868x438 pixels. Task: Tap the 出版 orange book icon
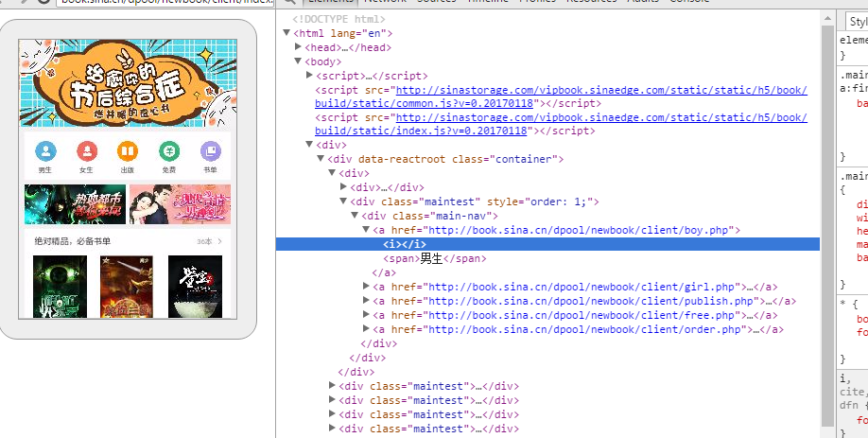tap(128, 150)
